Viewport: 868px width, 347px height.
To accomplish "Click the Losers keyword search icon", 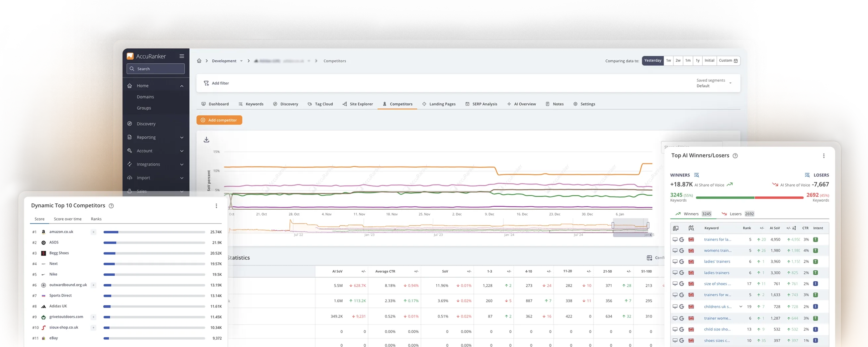I will pyautogui.click(x=807, y=175).
